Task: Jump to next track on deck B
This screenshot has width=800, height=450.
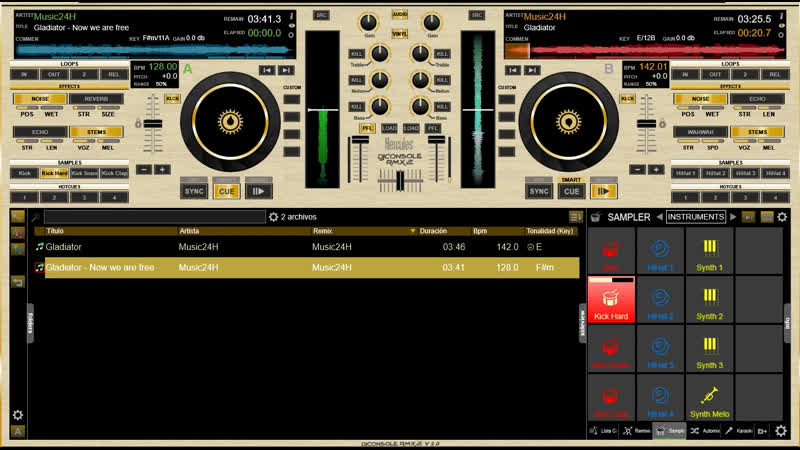Action: tap(532, 70)
